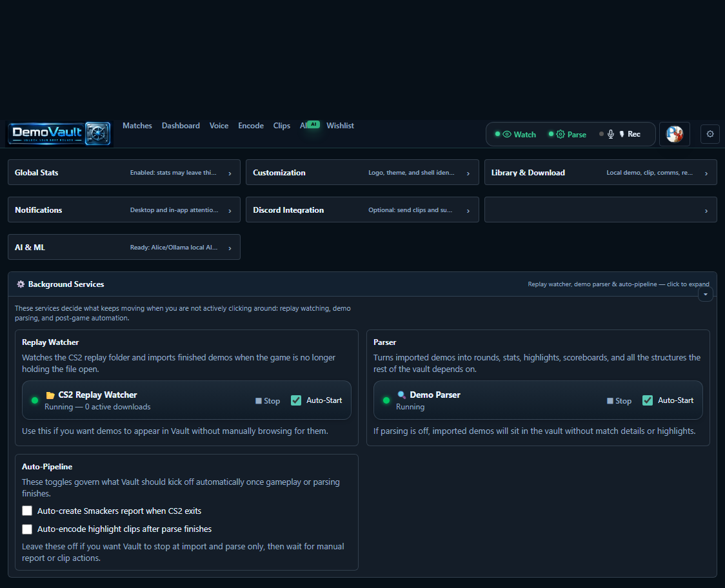
Task: Click the vault safe icon beside the logo
Action: (x=98, y=134)
